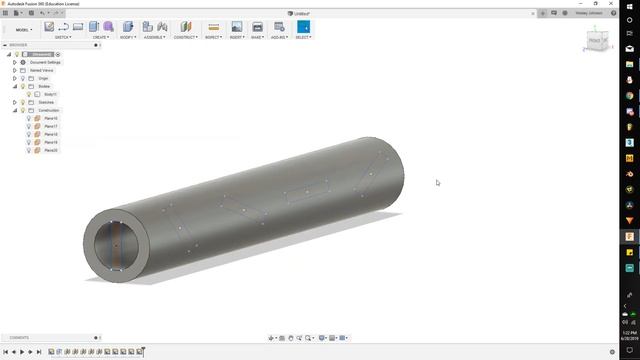Toggle visibility bulb of Bodies folder
640x360 pixels.
tap(23, 86)
